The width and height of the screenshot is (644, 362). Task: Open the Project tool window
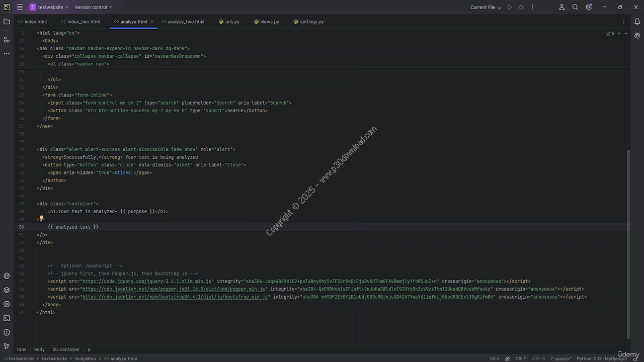[7, 22]
